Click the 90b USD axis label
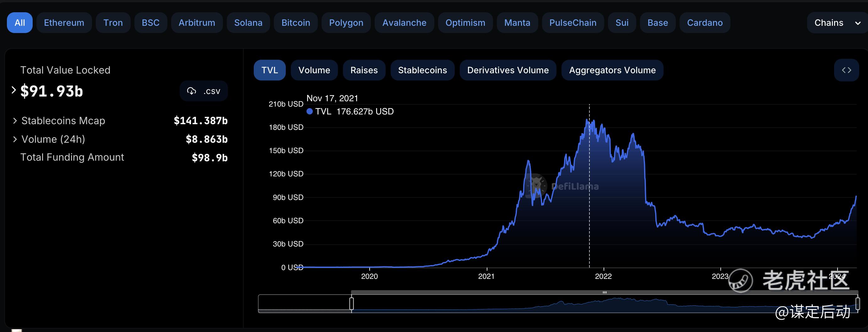This screenshot has width=868, height=332. (288, 197)
